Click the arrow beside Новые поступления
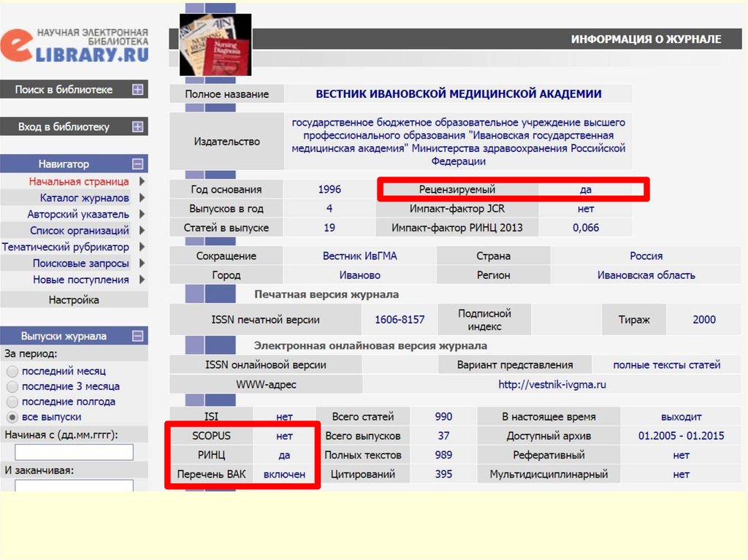The height and width of the screenshot is (560, 748). [142, 280]
